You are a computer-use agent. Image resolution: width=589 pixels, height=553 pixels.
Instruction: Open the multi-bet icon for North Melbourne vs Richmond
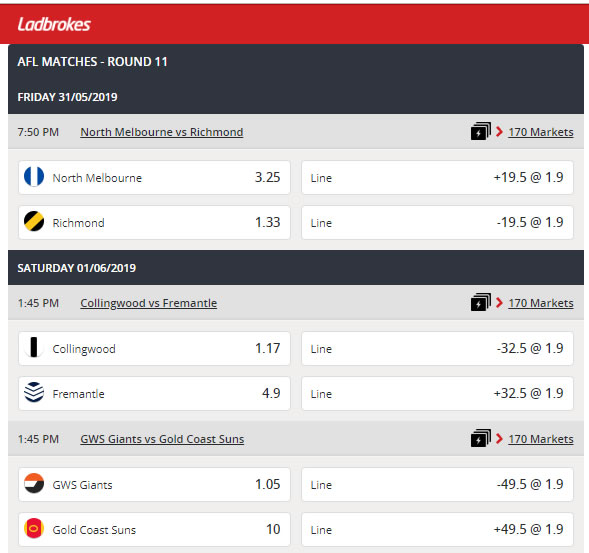(481, 131)
